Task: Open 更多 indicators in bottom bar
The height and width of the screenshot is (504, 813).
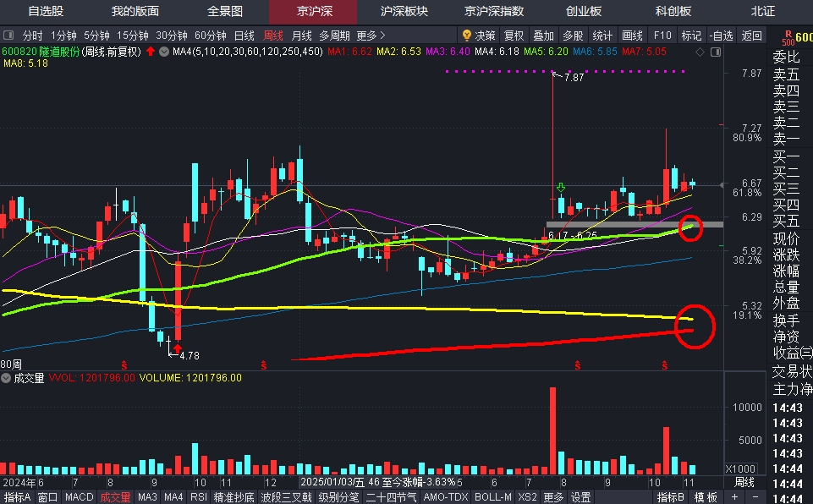Action: click(x=553, y=497)
